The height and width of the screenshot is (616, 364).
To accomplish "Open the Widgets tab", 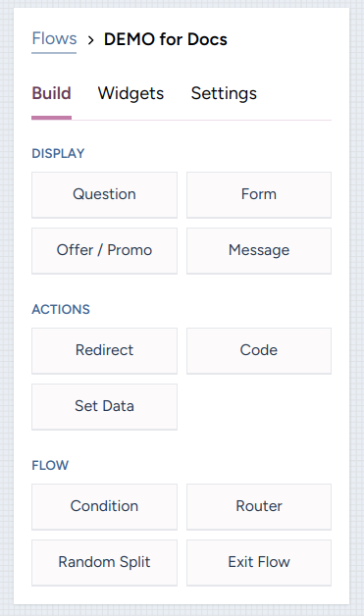I will (x=130, y=93).
